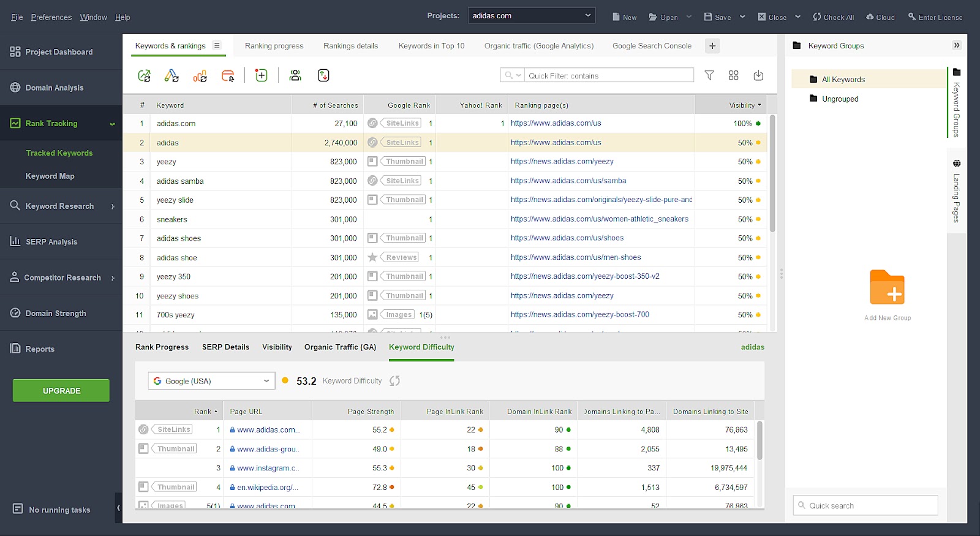Image resolution: width=980 pixels, height=536 pixels.
Task: Expand the Competitor Research section arrow
Action: coord(113,278)
